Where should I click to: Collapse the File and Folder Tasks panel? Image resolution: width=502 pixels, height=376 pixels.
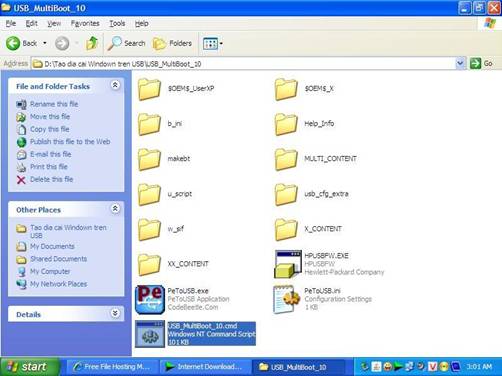115,85
